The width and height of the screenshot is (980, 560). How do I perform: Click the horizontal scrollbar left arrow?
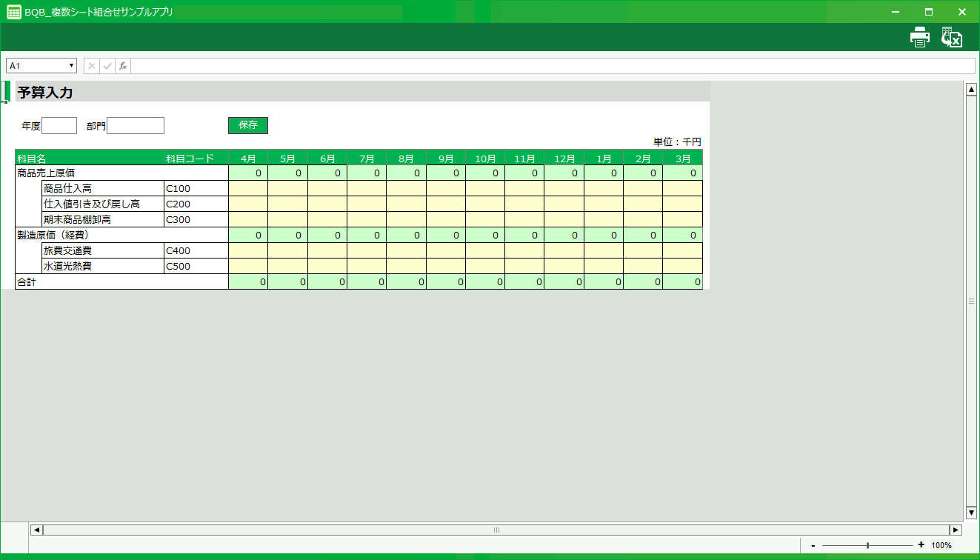coord(36,530)
